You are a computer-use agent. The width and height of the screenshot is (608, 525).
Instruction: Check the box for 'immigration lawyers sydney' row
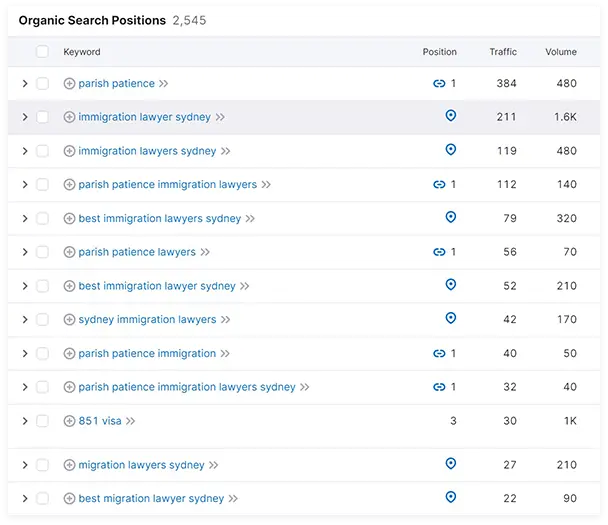point(42,151)
